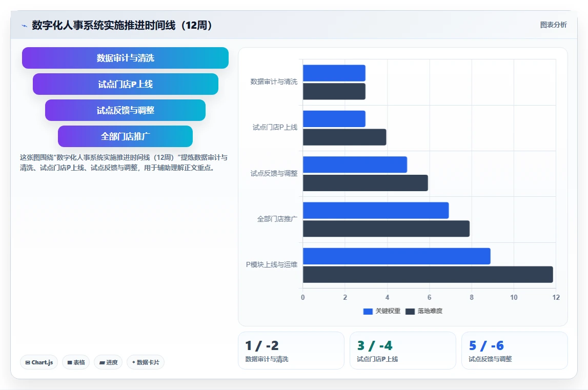Click the blue 关键权重 bar for 试点门店P上线
Viewport: 588px width, 390px height.
(x=334, y=119)
